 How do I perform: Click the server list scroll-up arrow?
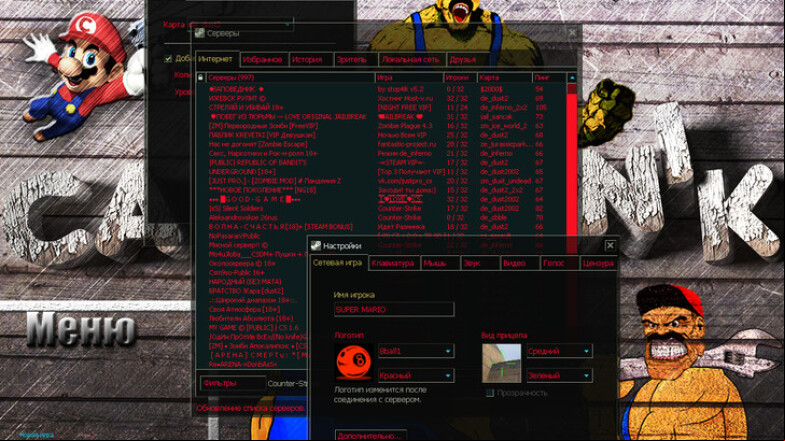pos(572,78)
